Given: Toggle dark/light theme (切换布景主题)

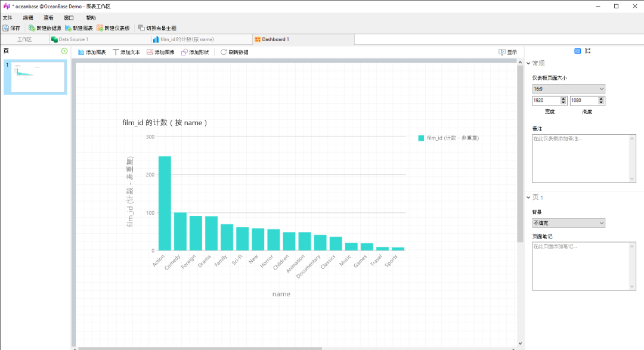Looking at the screenshot, I should pyautogui.click(x=157, y=29).
